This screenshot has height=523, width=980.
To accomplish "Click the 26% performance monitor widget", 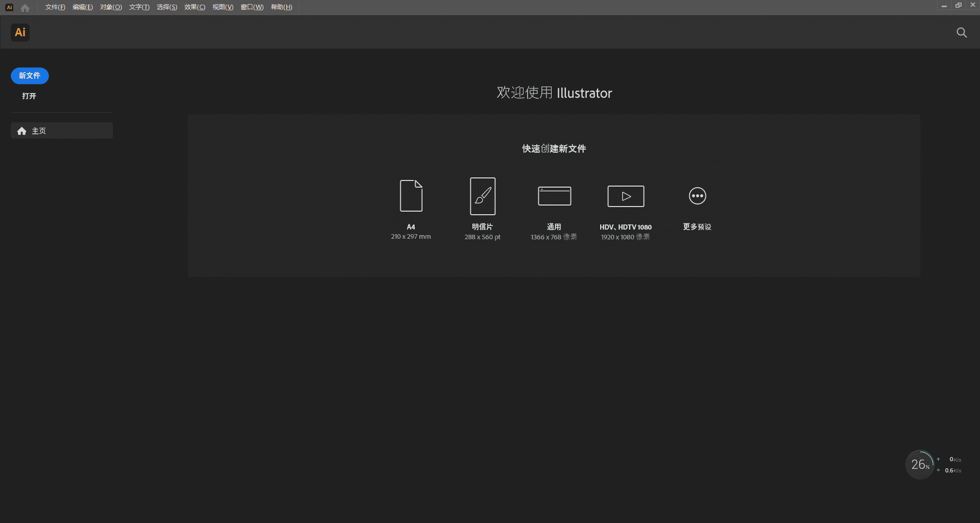I will 920,464.
